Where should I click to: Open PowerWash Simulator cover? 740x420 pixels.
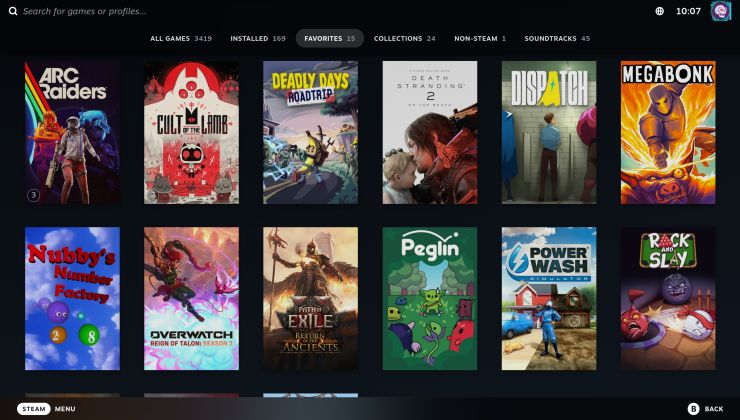click(x=549, y=299)
